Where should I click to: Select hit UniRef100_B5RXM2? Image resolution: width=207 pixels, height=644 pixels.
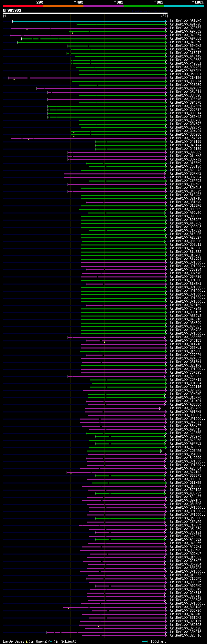tap(186, 174)
